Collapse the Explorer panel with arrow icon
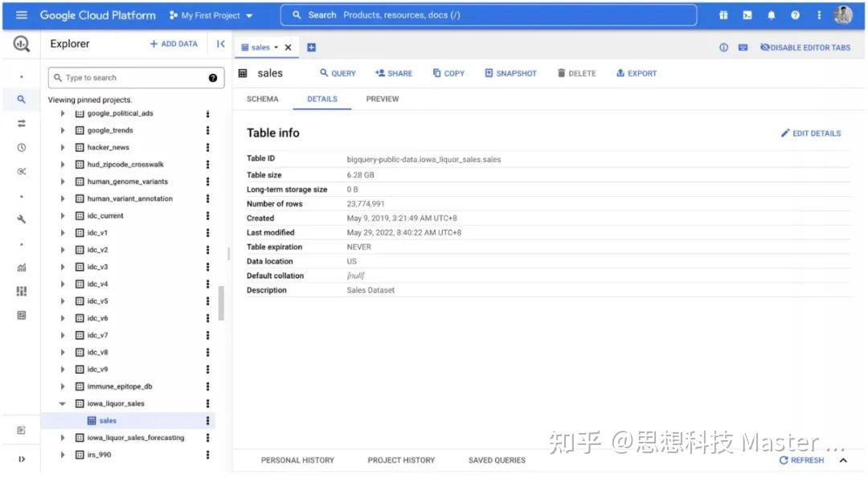The image size is (868, 478). (x=221, y=43)
